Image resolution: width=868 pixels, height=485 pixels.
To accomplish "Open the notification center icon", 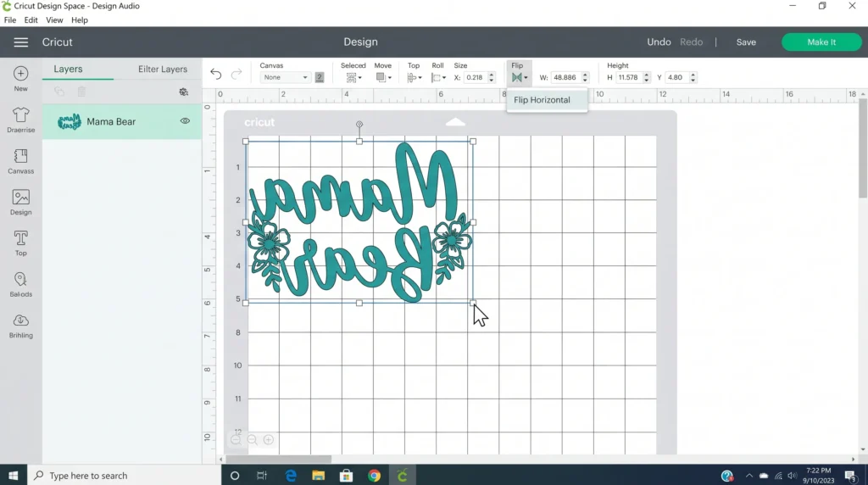I will click(x=851, y=476).
